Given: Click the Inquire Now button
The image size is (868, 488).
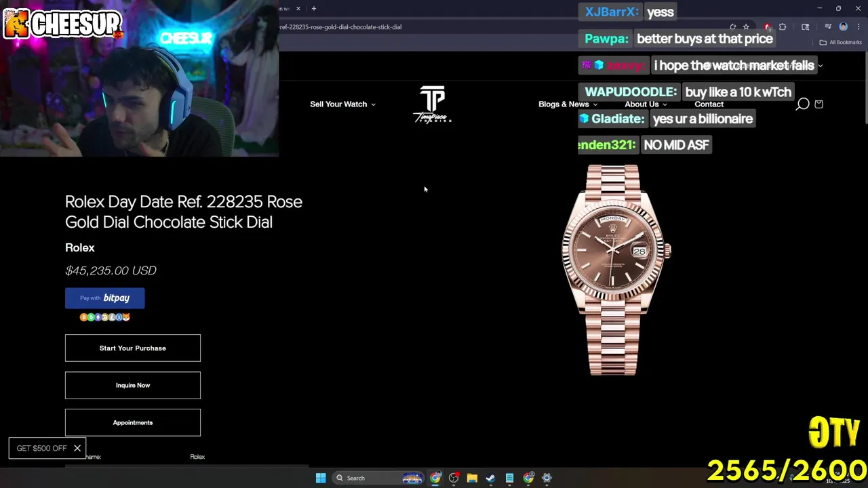Looking at the screenshot, I should (133, 385).
